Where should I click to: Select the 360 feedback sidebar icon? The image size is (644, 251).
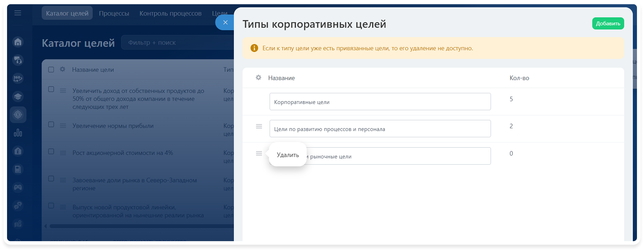(18, 78)
